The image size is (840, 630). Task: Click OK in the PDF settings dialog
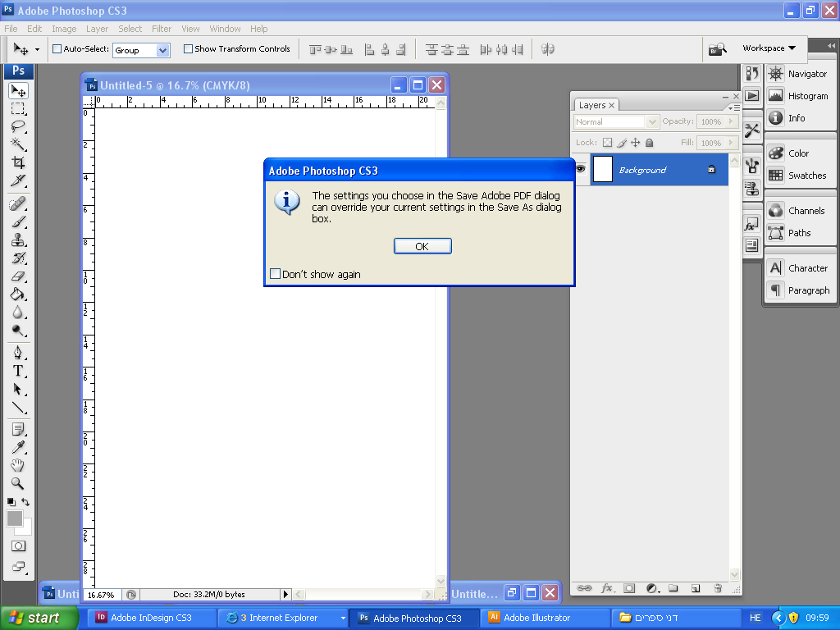(x=422, y=246)
